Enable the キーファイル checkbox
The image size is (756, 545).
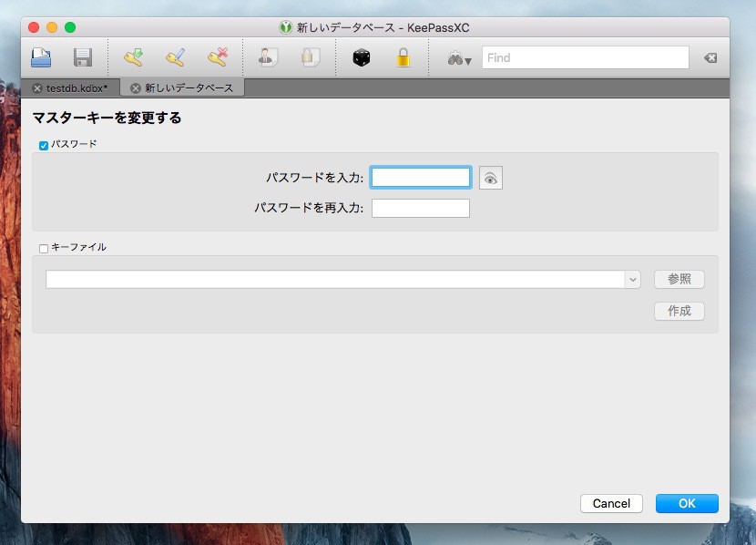(44, 249)
